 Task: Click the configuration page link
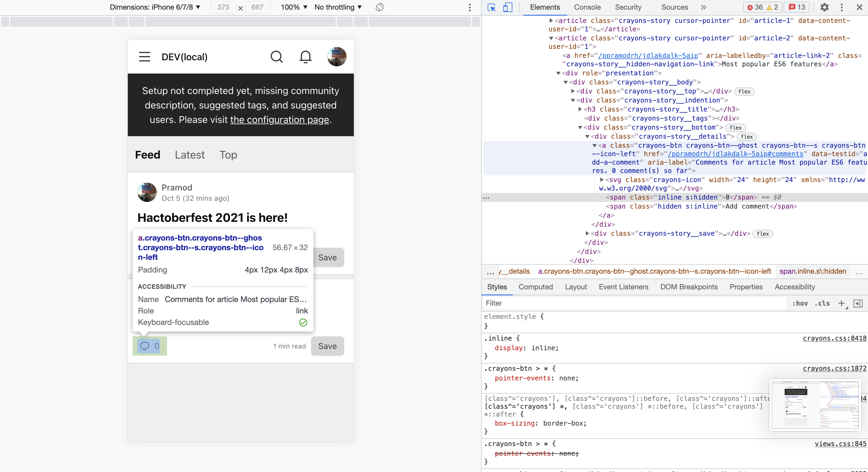[x=279, y=120]
